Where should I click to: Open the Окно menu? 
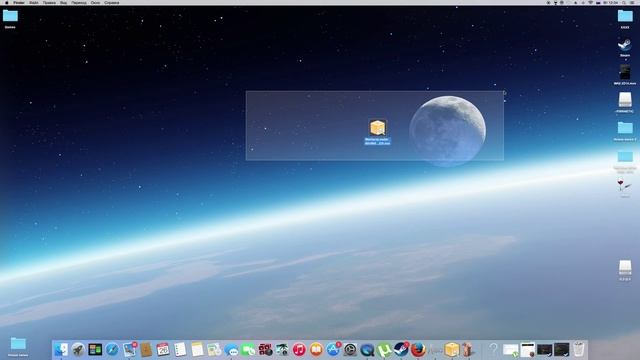pos(95,2)
